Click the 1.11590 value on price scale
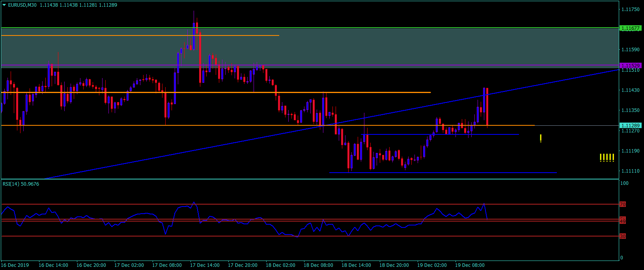Viewport: 644px width, 270px height. (x=630, y=50)
